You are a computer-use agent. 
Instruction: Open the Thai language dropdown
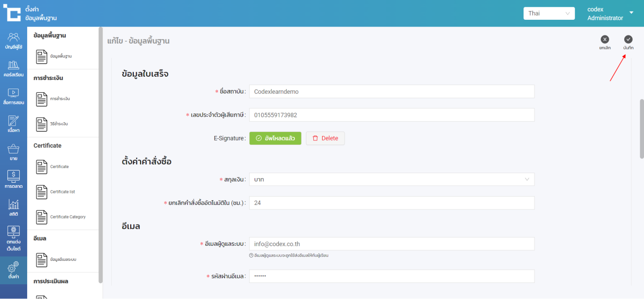(x=549, y=13)
